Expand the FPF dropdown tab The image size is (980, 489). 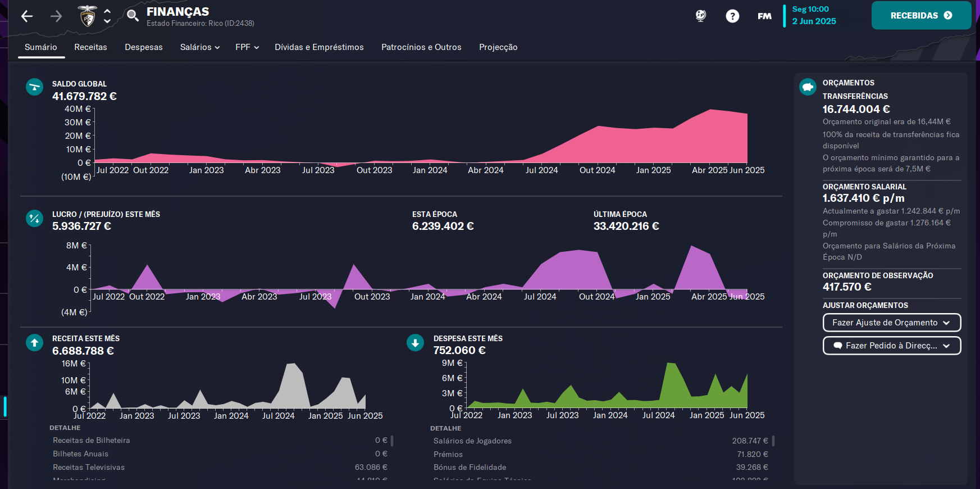(247, 47)
